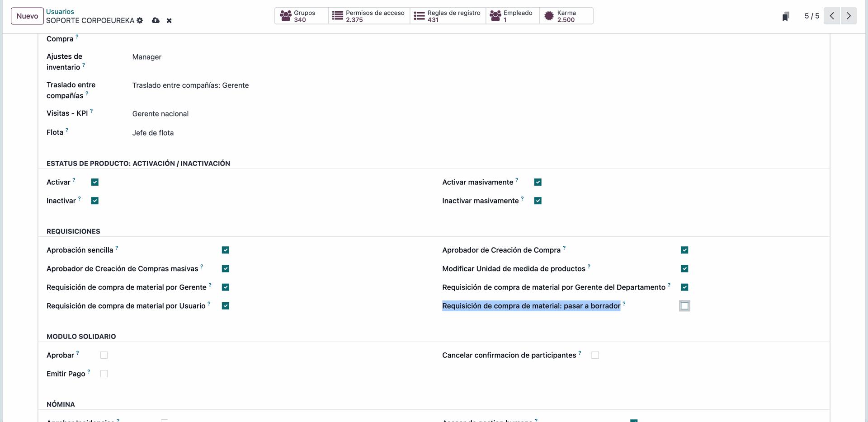The height and width of the screenshot is (422, 868).
Task: Enable 'Requisición de compra de material: pasar a borrador'
Action: [x=684, y=306]
